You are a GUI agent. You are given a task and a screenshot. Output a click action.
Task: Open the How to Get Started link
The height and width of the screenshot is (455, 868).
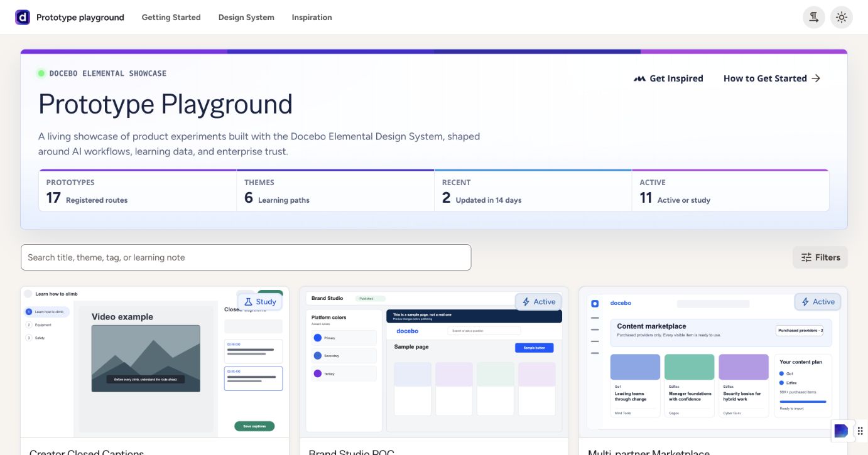tap(772, 78)
